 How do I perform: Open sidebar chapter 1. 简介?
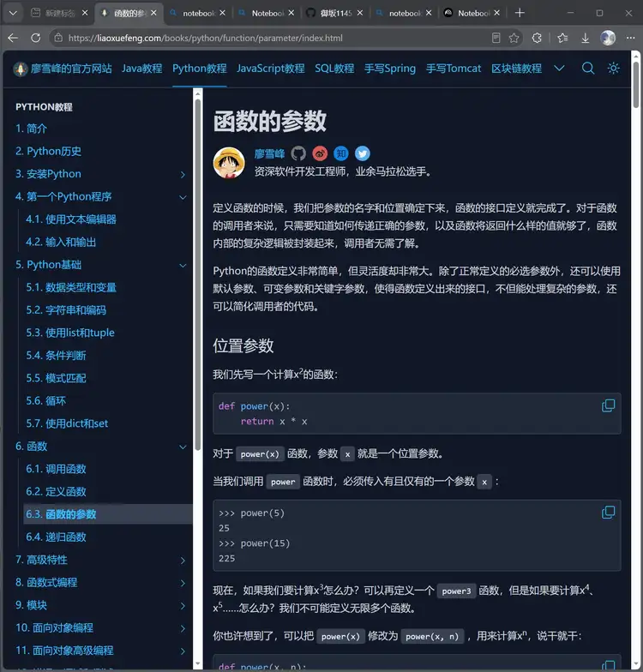[31, 129]
